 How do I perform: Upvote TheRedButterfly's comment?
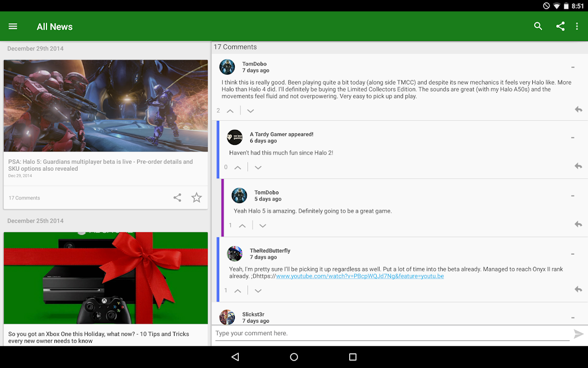[x=238, y=290]
